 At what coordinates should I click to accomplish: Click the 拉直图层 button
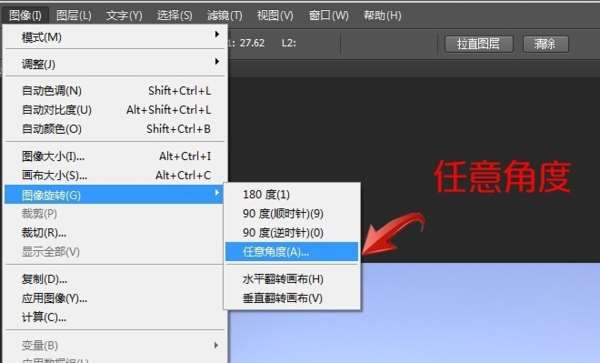479,44
